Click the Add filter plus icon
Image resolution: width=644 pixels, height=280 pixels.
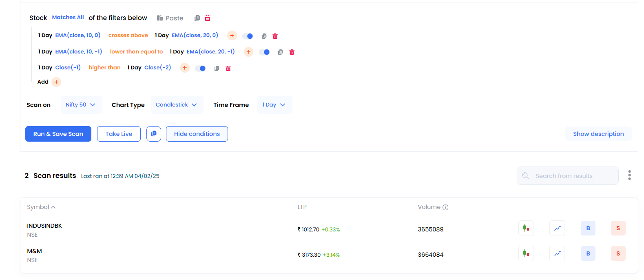pyautogui.click(x=56, y=82)
